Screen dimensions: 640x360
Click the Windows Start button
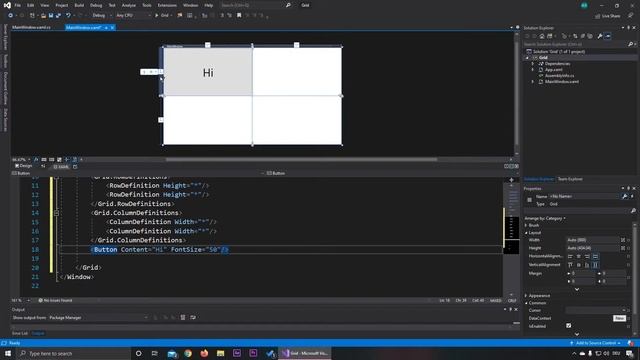8,353
